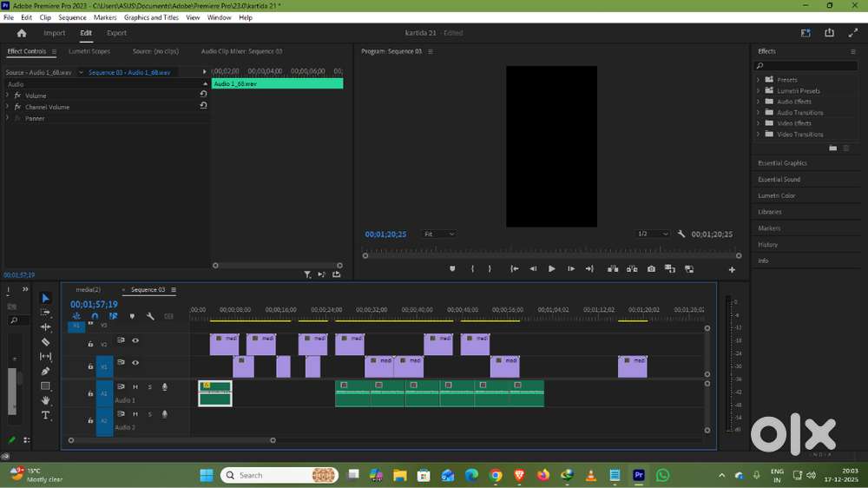Image resolution: width=868 pixels, height=488 pixels.
Task: Mute the Audio 1 track
Action: [135, 387]
